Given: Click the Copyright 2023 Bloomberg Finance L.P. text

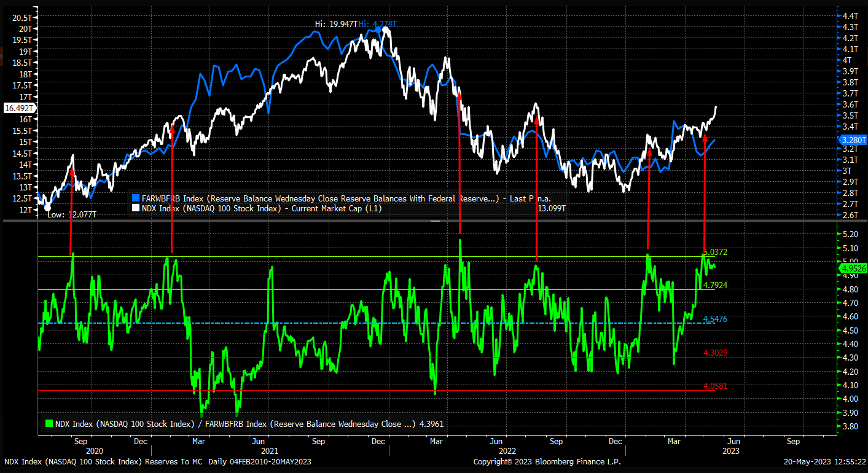Looking at the screenshot, I should pyautogui.click(x=547, y=461).
